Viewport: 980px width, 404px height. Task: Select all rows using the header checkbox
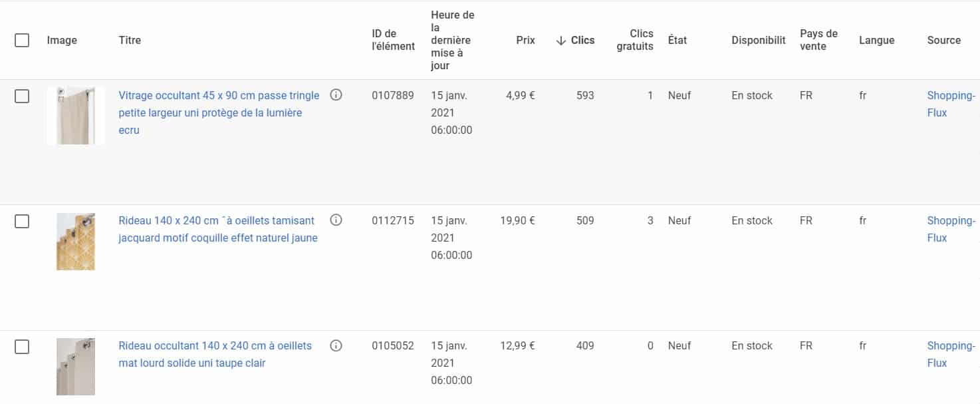tap(22, 40)
